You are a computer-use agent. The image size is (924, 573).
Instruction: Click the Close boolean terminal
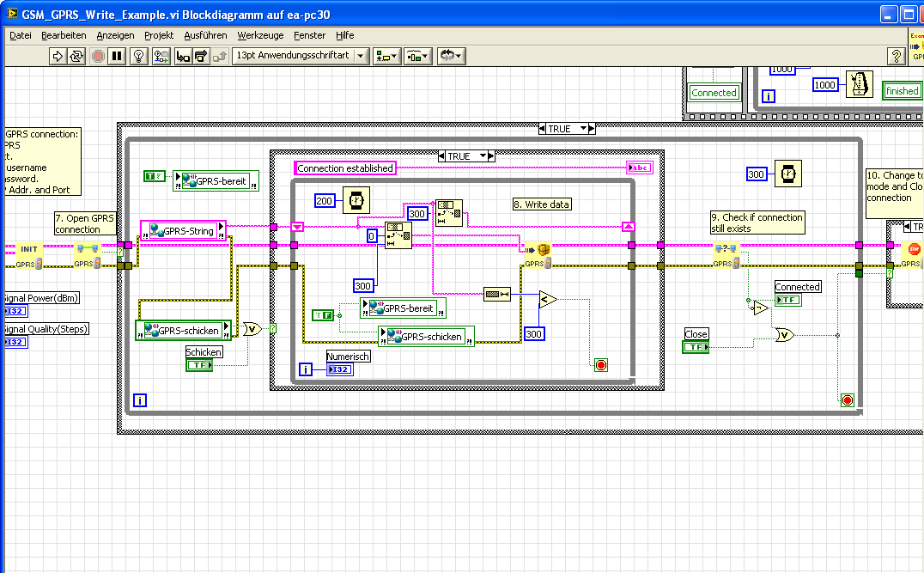pos(696,347)
